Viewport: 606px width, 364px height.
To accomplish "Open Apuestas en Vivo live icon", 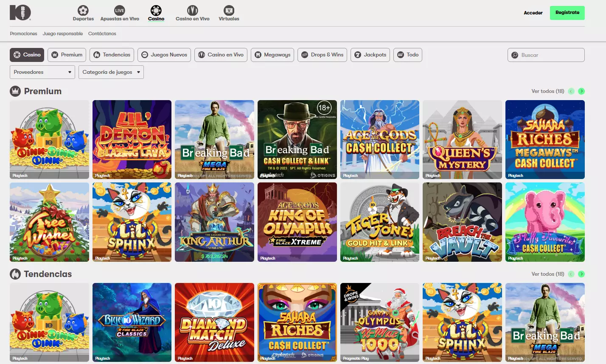I will [x=120, y=10].
